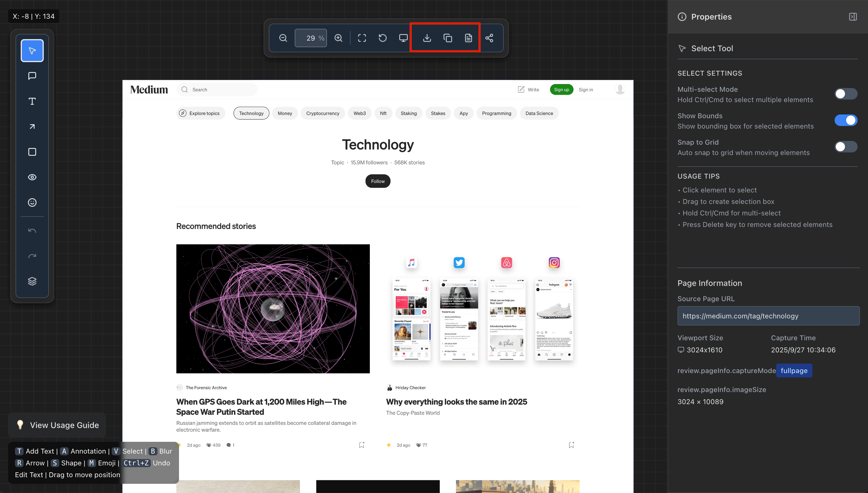Download the screenshot image
The height and width of the screenshot is (493, 868).
tap(427, 38)
